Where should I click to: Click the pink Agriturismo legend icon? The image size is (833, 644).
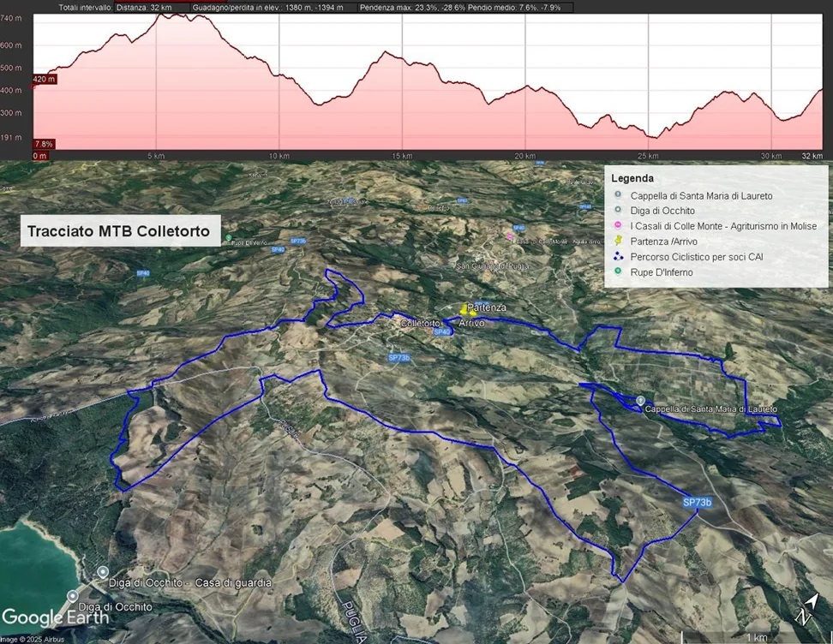pyautogui.click(x=619, y=226)
